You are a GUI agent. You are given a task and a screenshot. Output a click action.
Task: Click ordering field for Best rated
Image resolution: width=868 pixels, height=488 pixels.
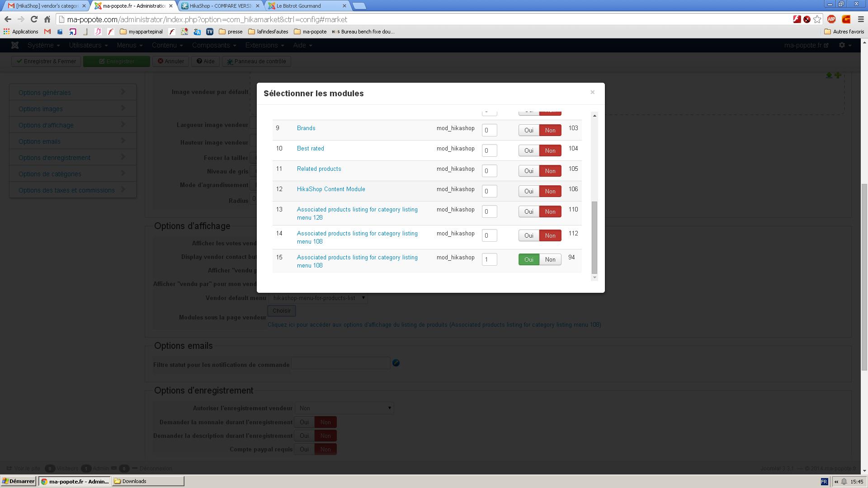pyautogui.click(x=489, y=150)
